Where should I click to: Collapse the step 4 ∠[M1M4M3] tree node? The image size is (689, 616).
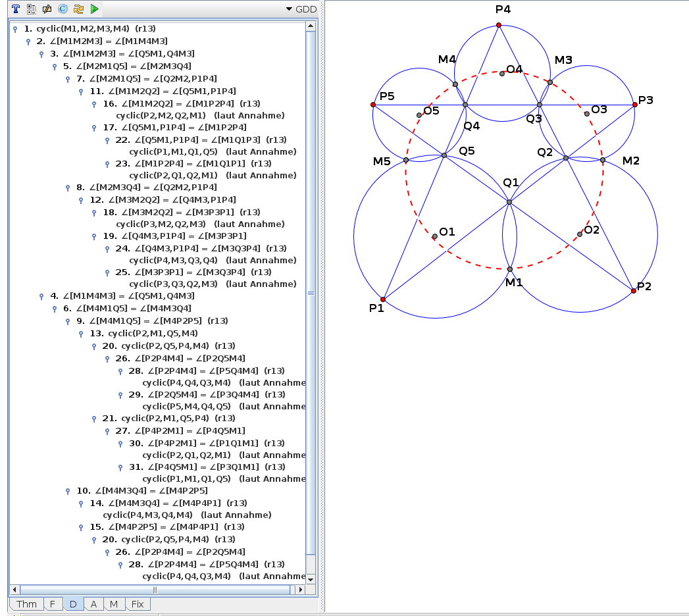[x=41, y=296]
